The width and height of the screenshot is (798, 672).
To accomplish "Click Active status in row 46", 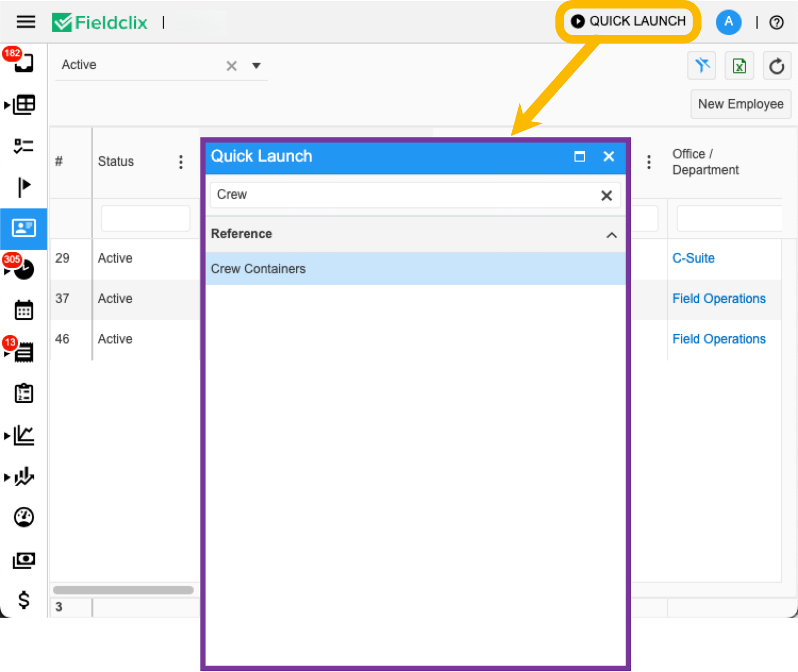I will [115, 339].
